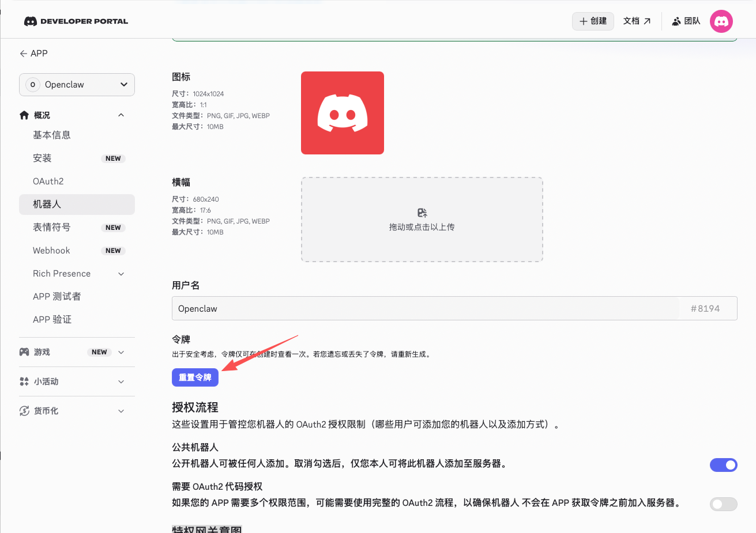This screenshot has width=756, height=533.
Task: Click the 货币化 (Monetization) icon
Action: pyautogui.click(x=24, y=410)
